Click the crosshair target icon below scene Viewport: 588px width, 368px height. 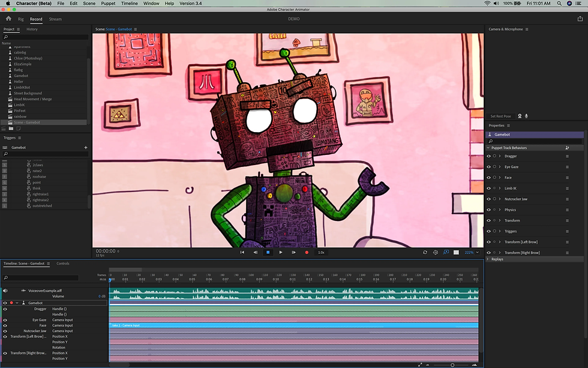click(436, 253)
